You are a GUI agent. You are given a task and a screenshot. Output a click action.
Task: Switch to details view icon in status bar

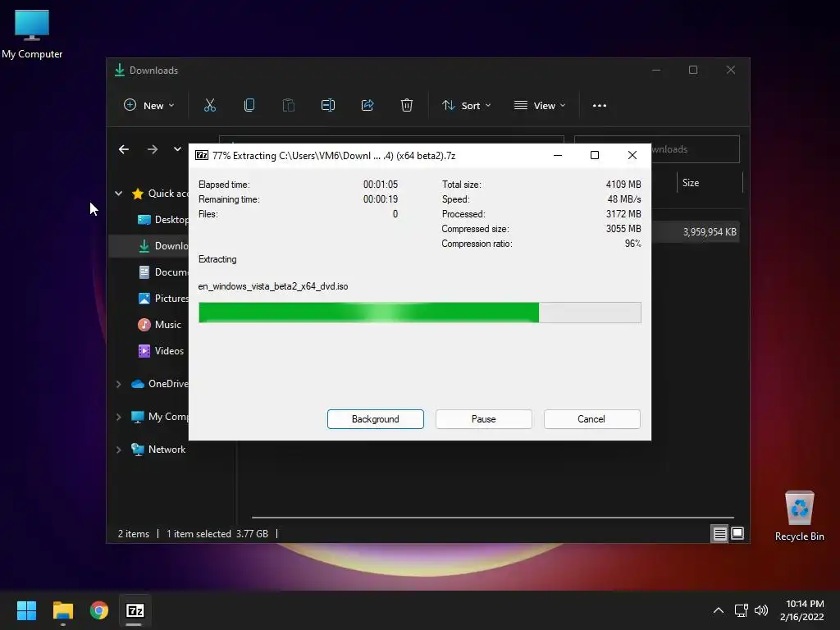[719, 533]
